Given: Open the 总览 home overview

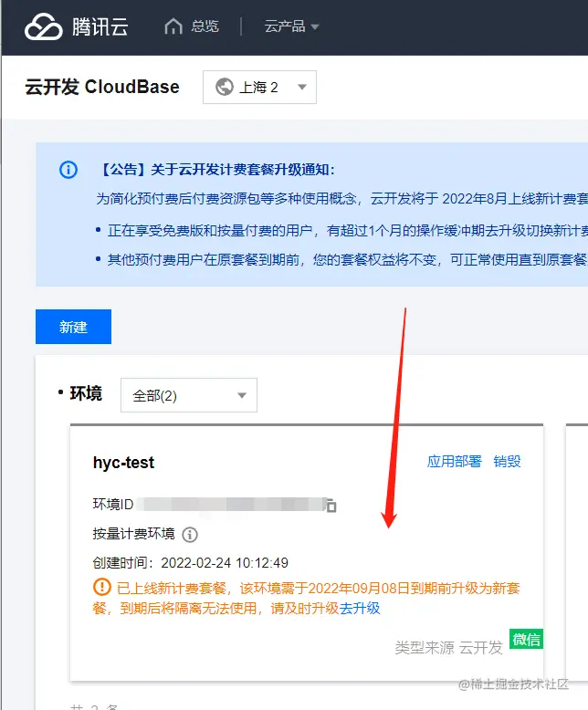Looking at the screenshot, I should coord(192,26).
